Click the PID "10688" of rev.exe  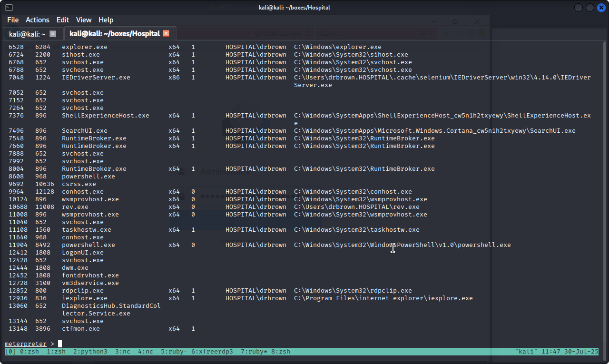pyautogui.click(x=18, y=207)
